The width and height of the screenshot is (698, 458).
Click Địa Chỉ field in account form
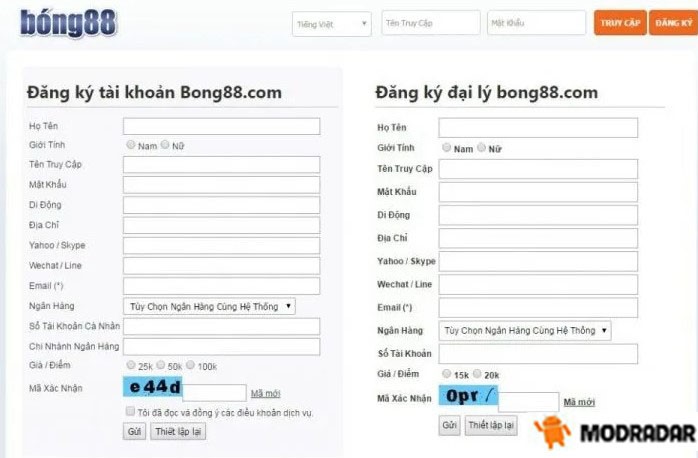click(221, 225)
